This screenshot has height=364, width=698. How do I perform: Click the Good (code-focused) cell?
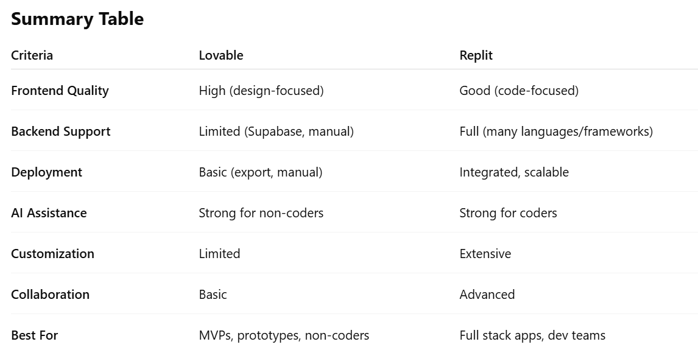[519, 91]
